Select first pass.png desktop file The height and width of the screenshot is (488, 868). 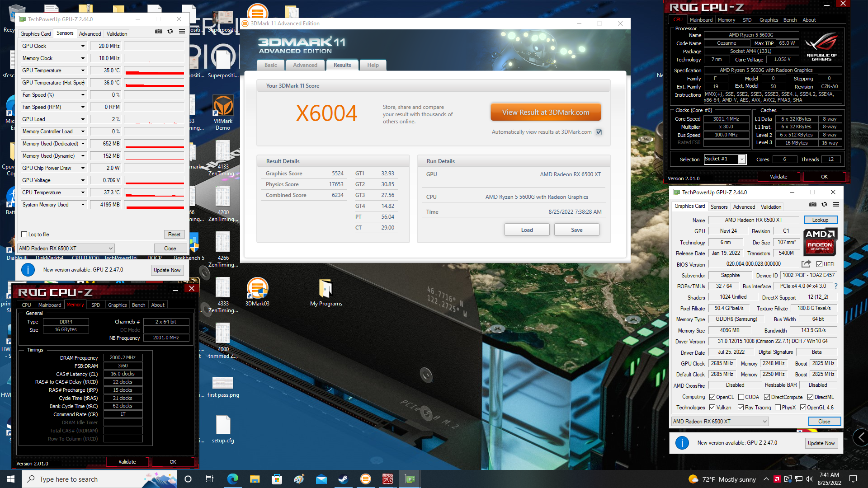tap(223, 386)
